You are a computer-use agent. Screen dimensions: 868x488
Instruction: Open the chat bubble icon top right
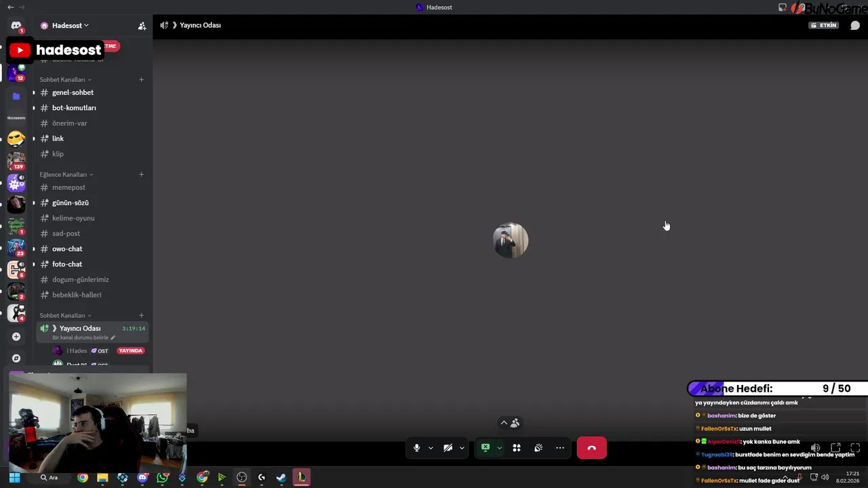855,26
